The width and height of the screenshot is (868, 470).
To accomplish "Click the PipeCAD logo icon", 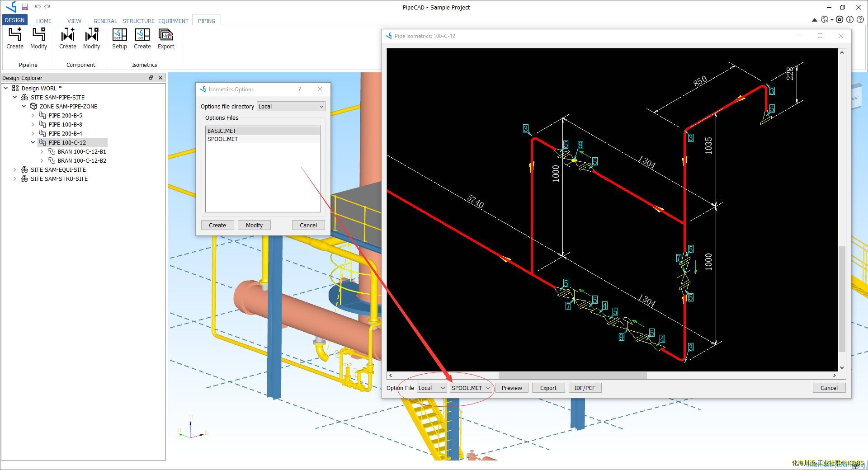I will point(11,7).
